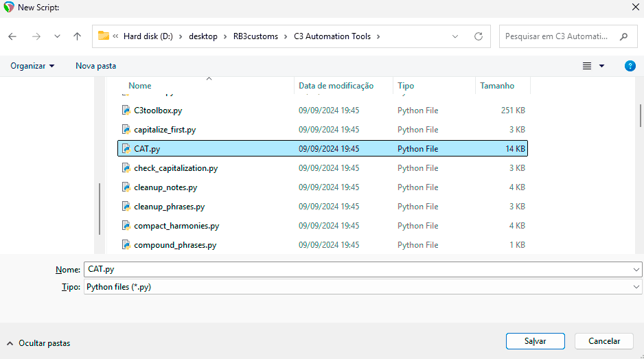Screen dimensions: 644x359
Task: Collapse folders with Ocultar pastas
Action: point(38,343)
